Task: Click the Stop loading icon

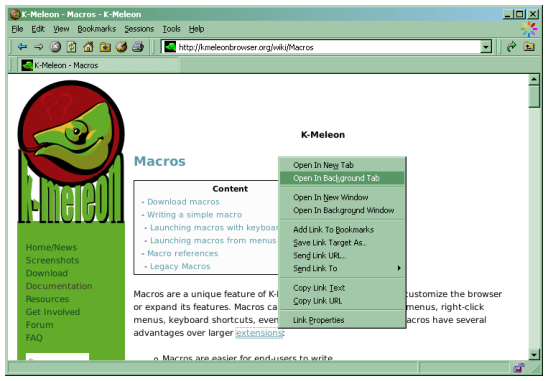Action: (55, 46)
